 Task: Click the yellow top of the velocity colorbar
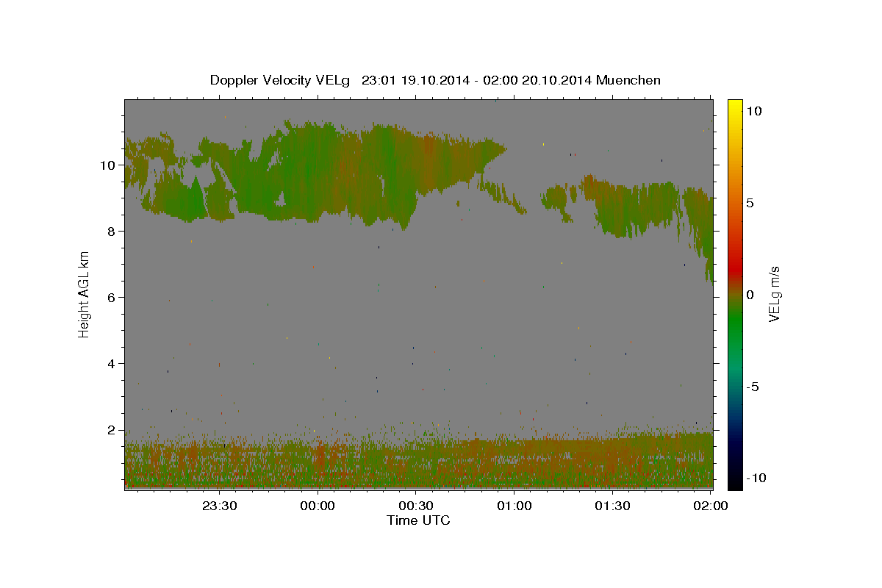pyautogui.click(x=735, y=107)
